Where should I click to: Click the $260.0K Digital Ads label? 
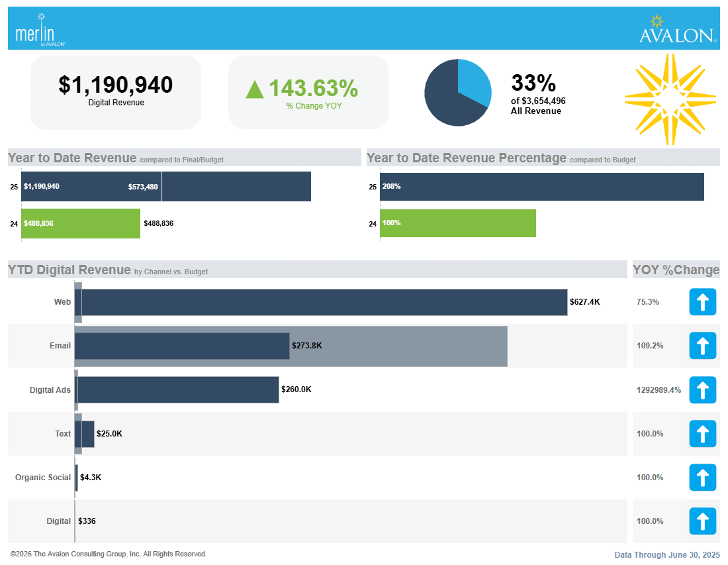pos(296,389)
